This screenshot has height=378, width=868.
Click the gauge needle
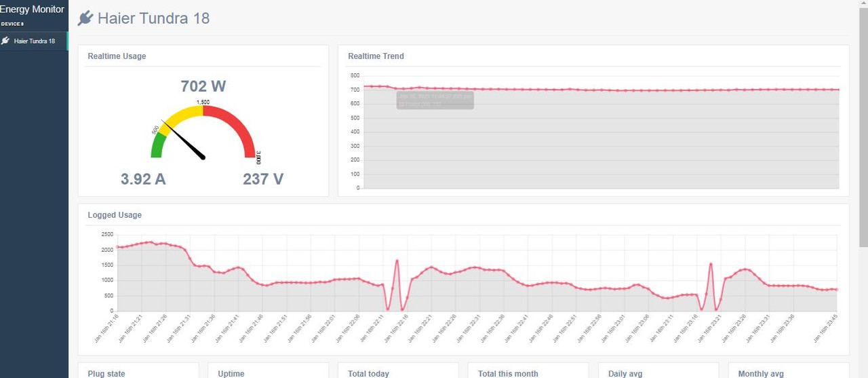tap(184, 140)
